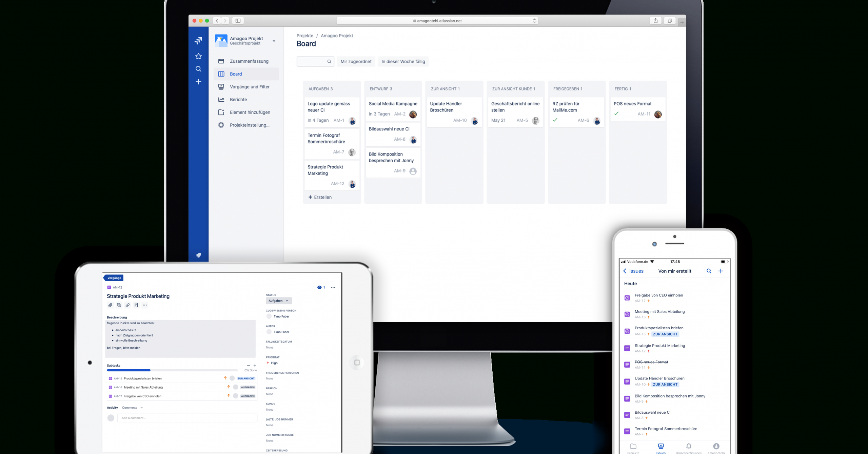Click the attachment paperclip icon
This screenshot has height=454, width=868.
click(x=110, y=305)
